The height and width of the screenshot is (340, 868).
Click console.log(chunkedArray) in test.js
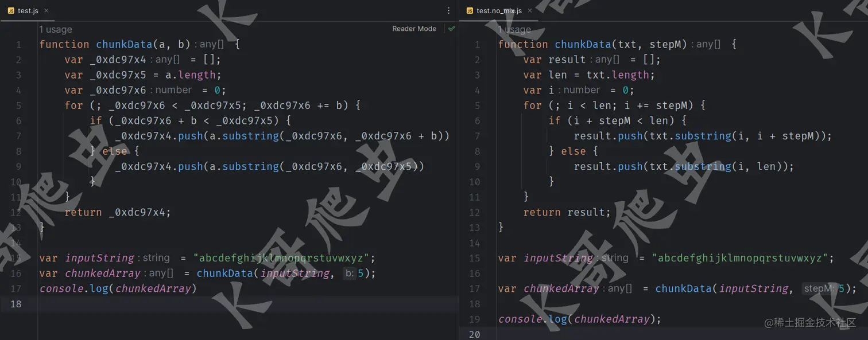click(118, 288)
